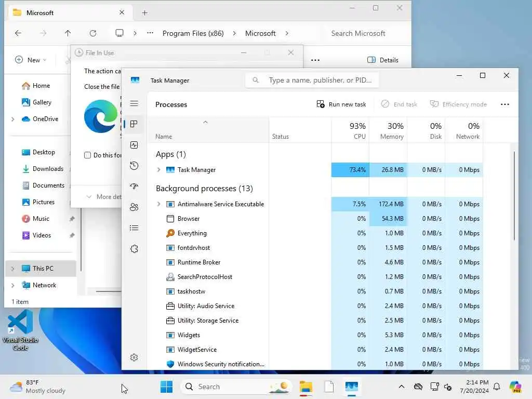Expand the Network tree node
This screenshot has width=532, height=399.
point(13,285)
